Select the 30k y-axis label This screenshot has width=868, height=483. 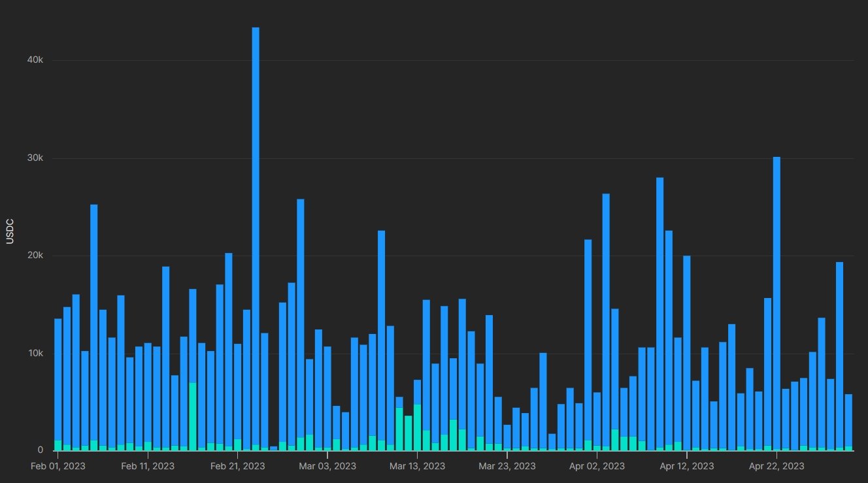[x=35, y=158]
